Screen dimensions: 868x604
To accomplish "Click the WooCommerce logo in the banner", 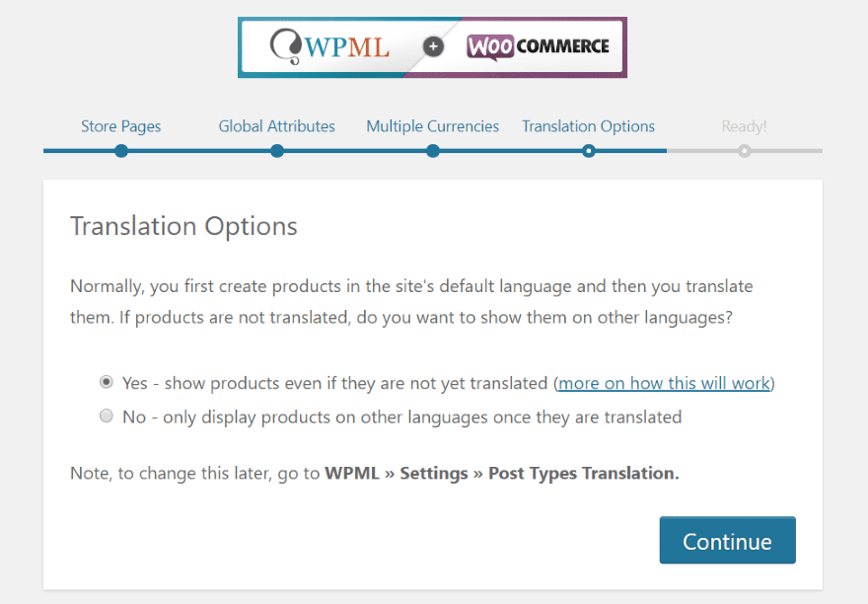I will (x=538, y=45).
